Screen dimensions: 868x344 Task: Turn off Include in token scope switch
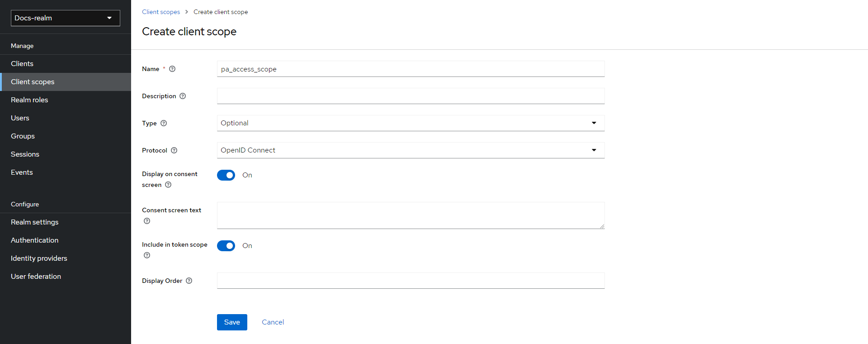click(x=226, y=246)
